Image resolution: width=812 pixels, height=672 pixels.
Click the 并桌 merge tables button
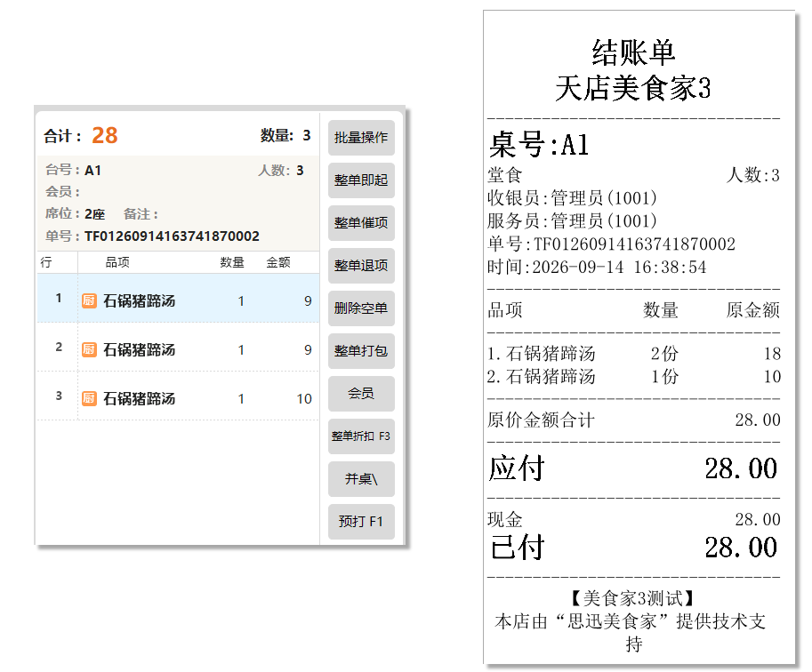click(361, 479)
